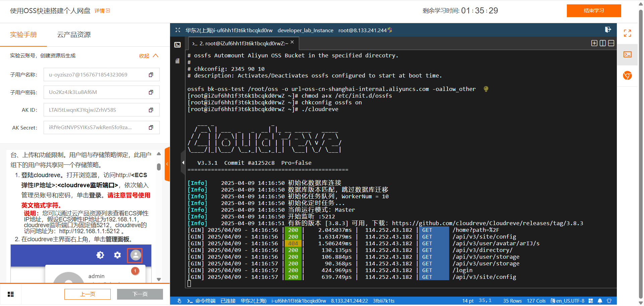
Task: Click the exit/logout icon at the terminal header right
Action: pyautogui.click(x=608, y=30)
